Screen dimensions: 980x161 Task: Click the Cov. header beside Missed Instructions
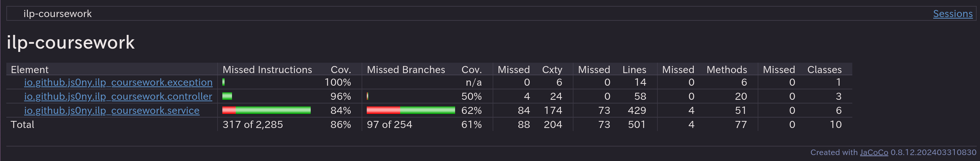340,70
